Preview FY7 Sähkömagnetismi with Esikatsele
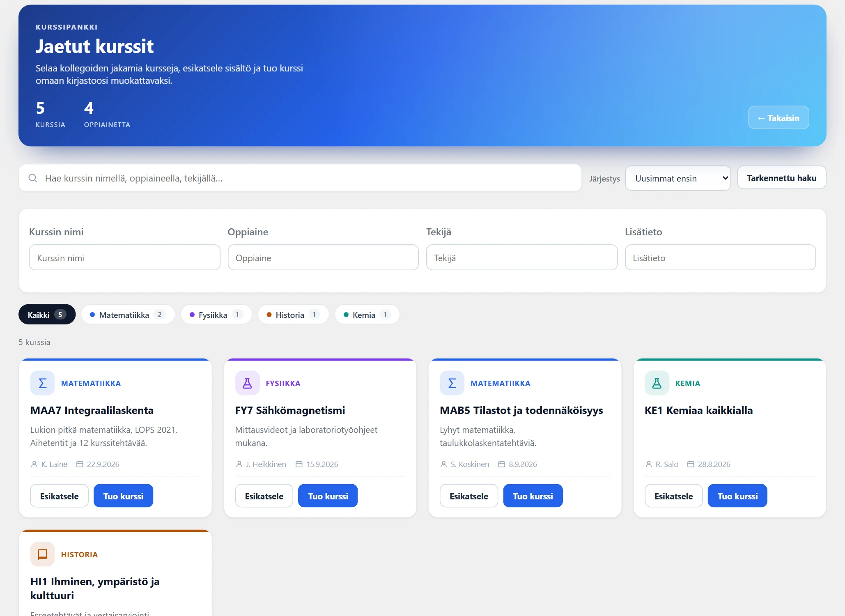The width and height of the screenshot is (845, 616). point(264,496)
